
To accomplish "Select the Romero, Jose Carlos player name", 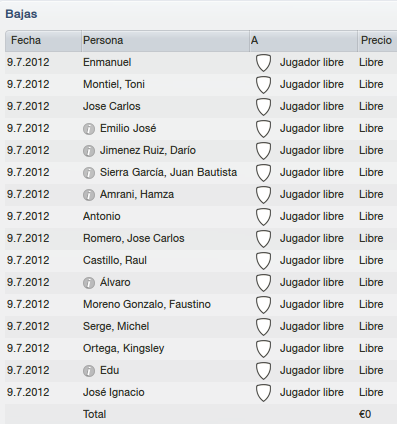I will point(133,238).
